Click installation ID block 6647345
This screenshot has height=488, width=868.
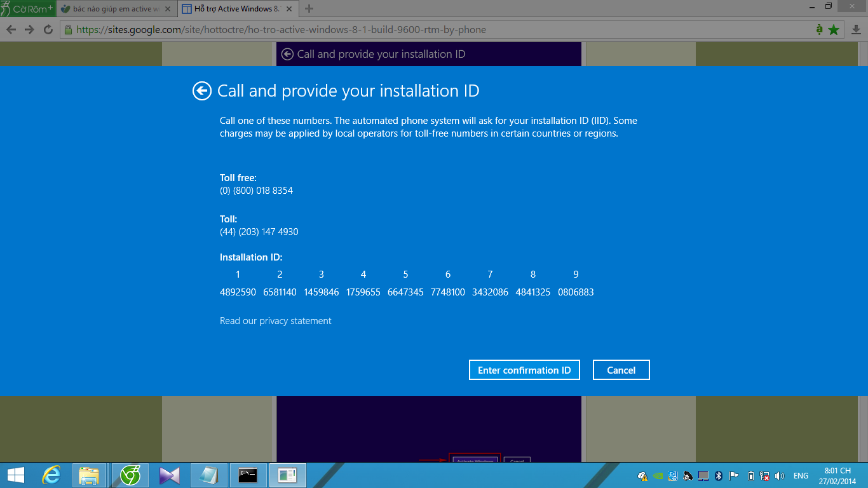pos(405,292)
